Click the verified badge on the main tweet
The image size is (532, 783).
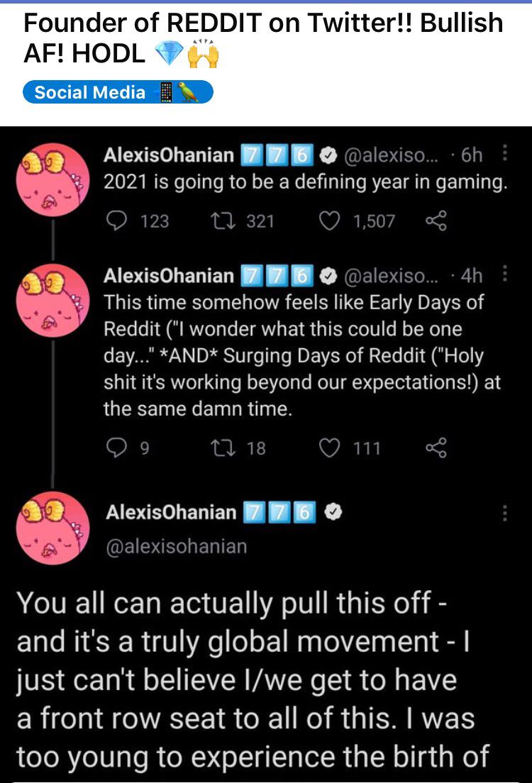[x=332, y=512]
